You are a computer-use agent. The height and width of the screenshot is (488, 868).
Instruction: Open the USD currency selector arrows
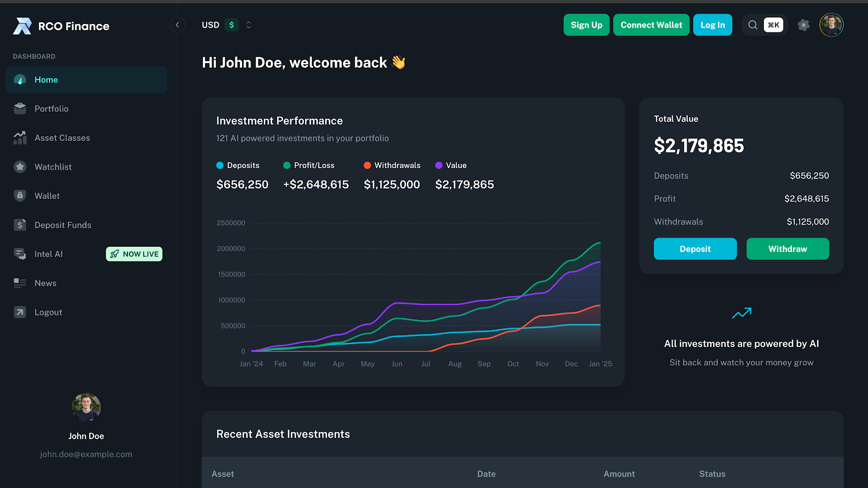pos(248,25)
